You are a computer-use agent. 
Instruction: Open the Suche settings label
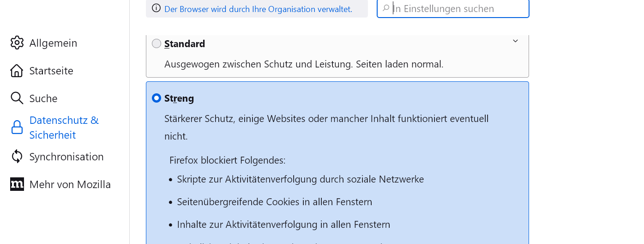pyautogui.click(x=43, y=98)
